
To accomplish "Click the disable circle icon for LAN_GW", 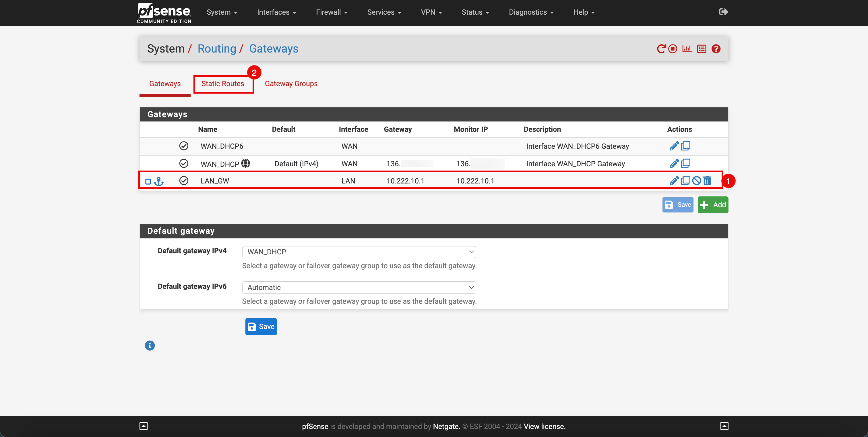I will pyautogui.click(x=696, y=181).
